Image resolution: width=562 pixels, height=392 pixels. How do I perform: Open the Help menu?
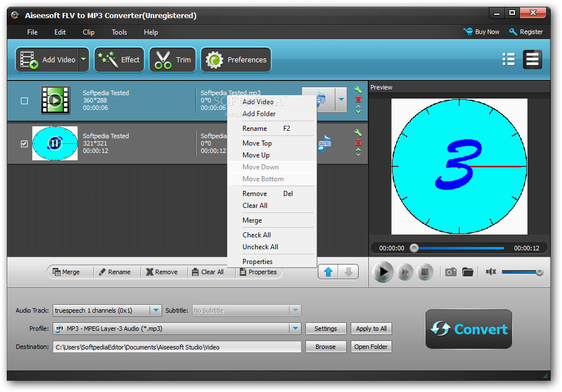(151, 32)
